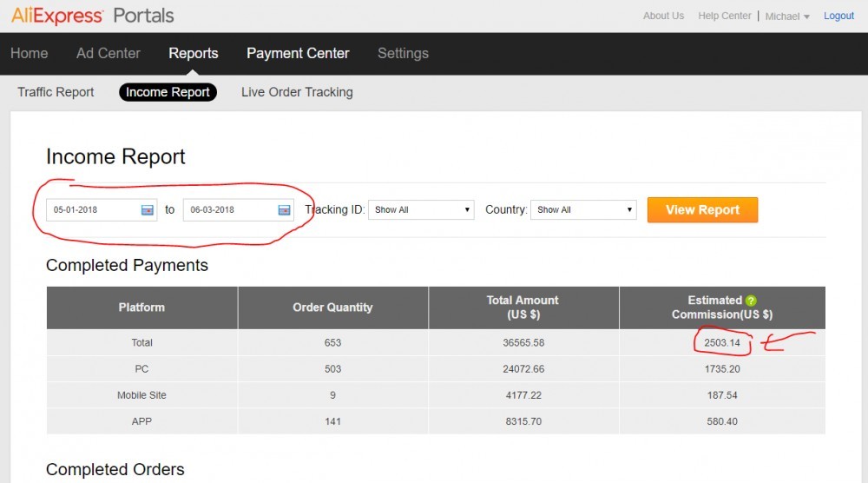Click the PC order quantity 503
The width and height of the screenshot is (868, 483).
pyautogui.click(x=332, y=369)
